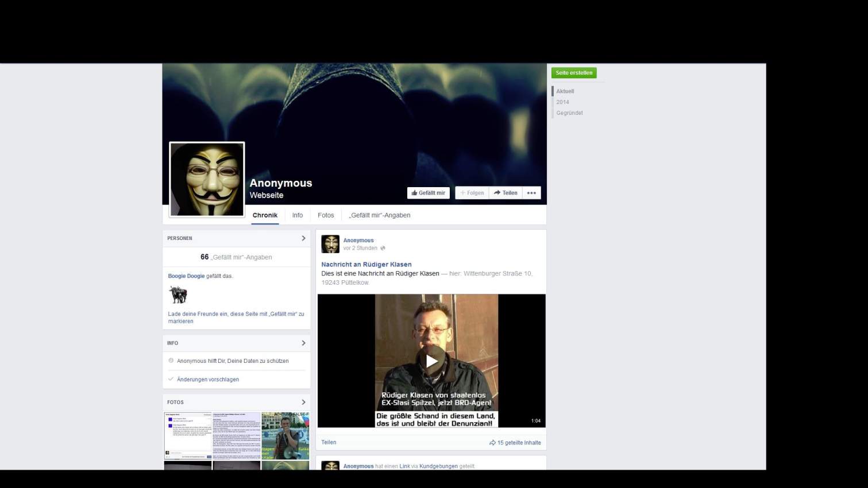
Task: Open the Achtung False-Flag photo thumbnail
Action: [x=285, y=435]
